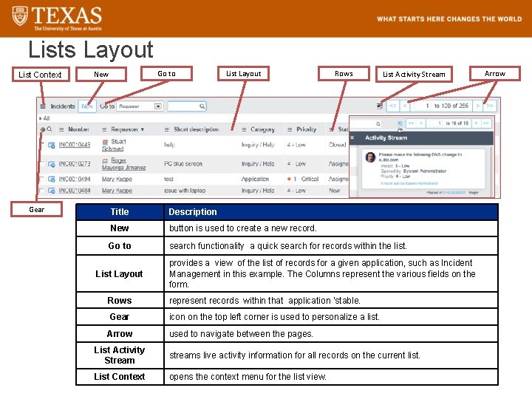Open the Number column options menu icon
532x399 pixels.
[x=61, y=129]
